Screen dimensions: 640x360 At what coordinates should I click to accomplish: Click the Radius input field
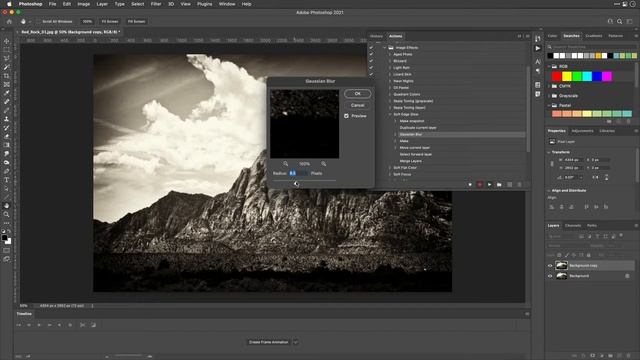[298, 173]
